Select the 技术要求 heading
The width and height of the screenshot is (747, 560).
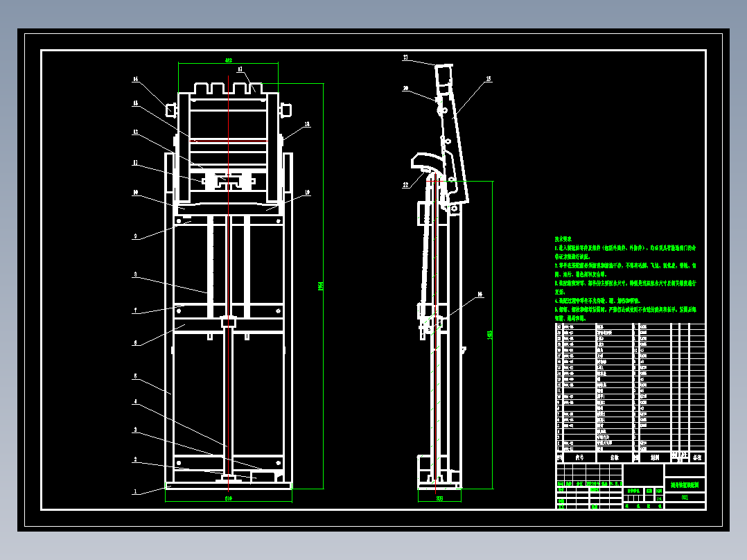click(x=563, y=239)
